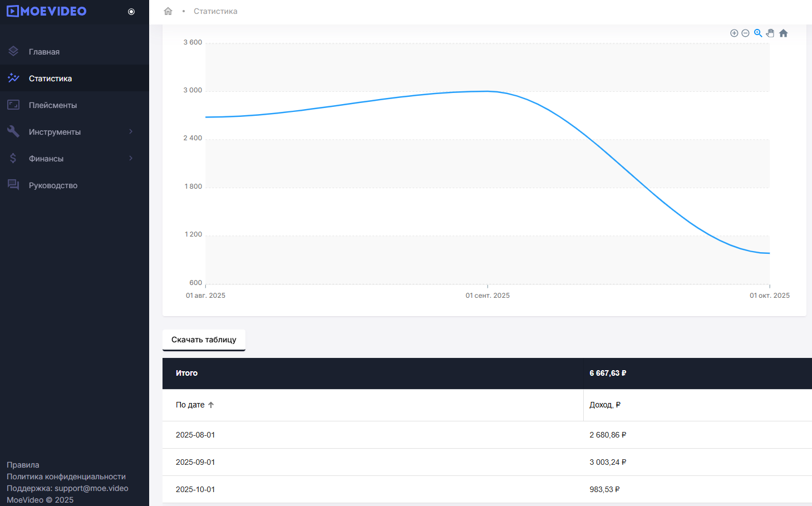Click the 1 200 y-axis label
Image resolution: width=812 pixels, height=506 pixels.
193,234
